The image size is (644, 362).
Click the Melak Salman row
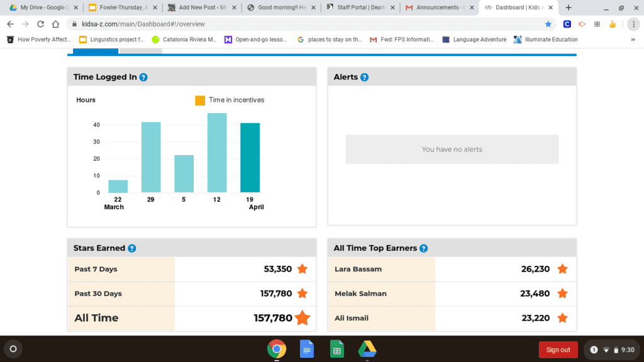(452, 293)
